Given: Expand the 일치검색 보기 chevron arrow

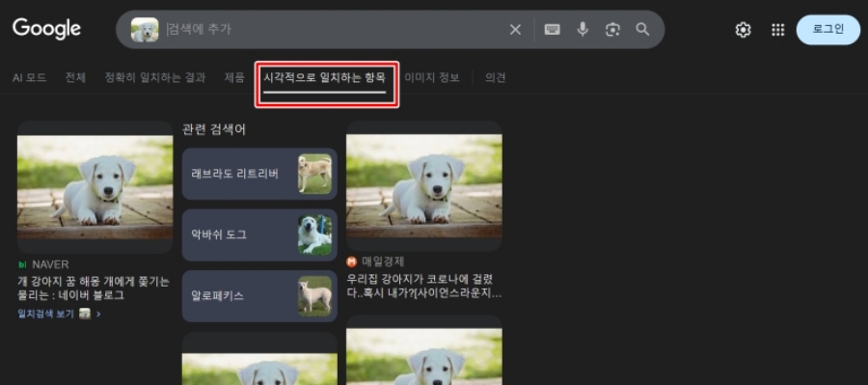Looking at the screenshot, I should click(98, 315).
